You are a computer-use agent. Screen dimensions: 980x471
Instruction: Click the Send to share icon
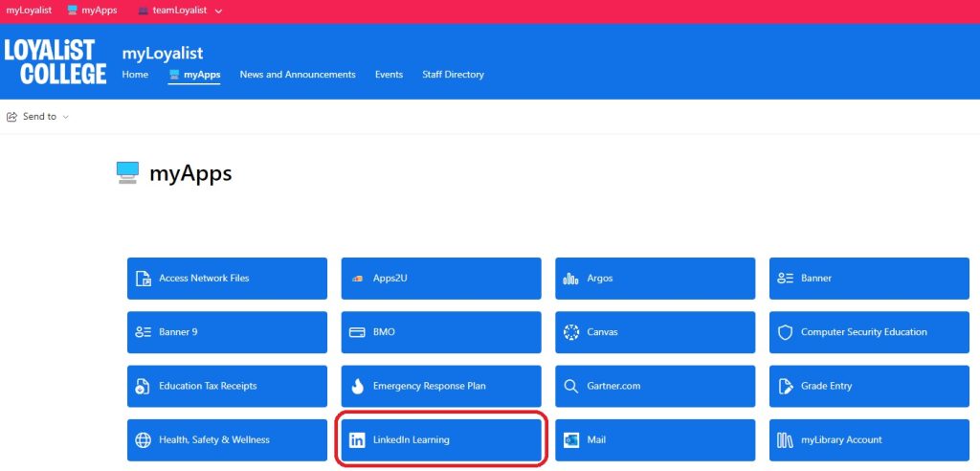tap(11, 117)
